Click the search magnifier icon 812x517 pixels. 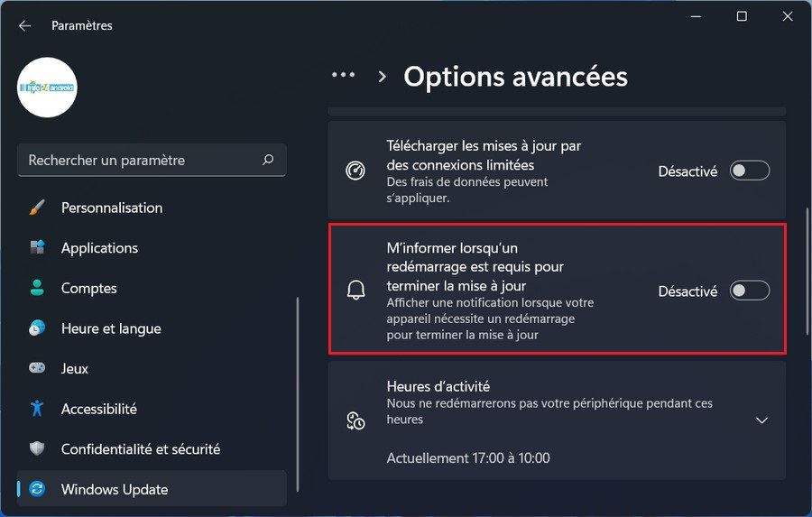click(x=268, y=160)
